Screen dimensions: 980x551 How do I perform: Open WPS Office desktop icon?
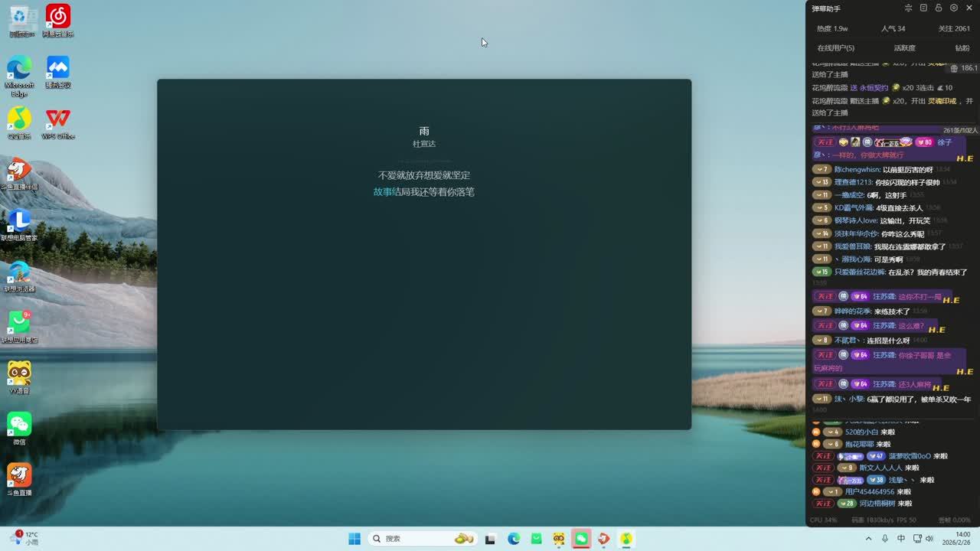[x=58, y=123]
